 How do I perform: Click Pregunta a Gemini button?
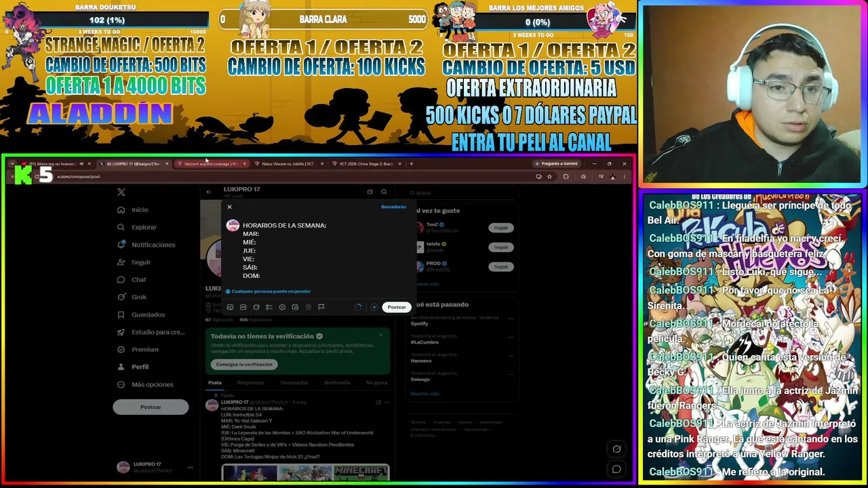coord(557,164)
